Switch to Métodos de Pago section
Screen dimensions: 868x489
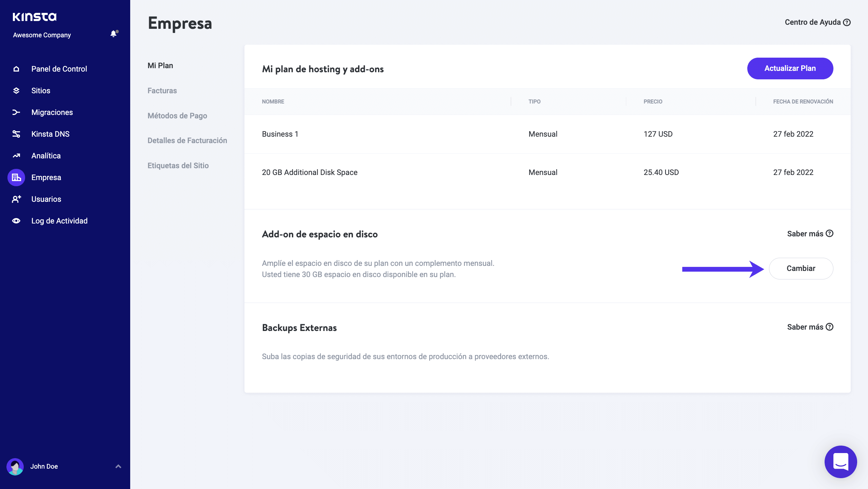click(x=177, y=116)
